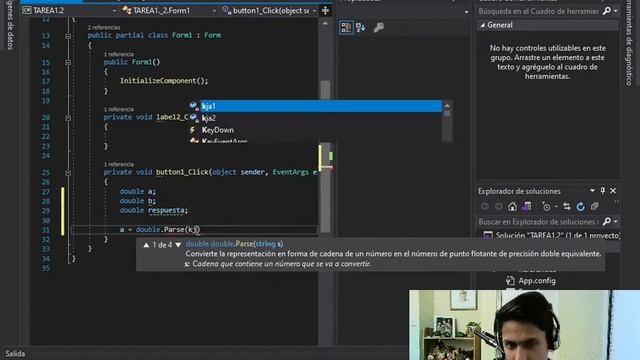Switch views in Explorador de soluciones

[x=527, y=207]
